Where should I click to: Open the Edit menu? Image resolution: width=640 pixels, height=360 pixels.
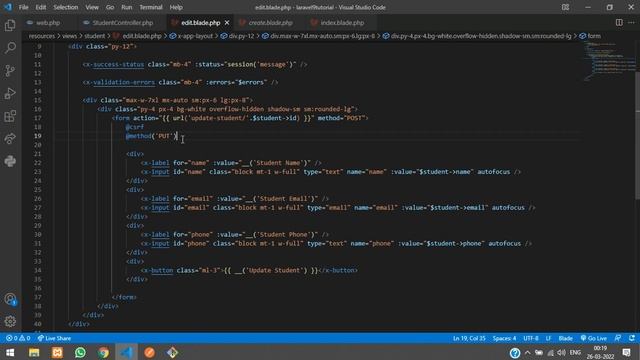pyautogui.click(x=40, y=7)
